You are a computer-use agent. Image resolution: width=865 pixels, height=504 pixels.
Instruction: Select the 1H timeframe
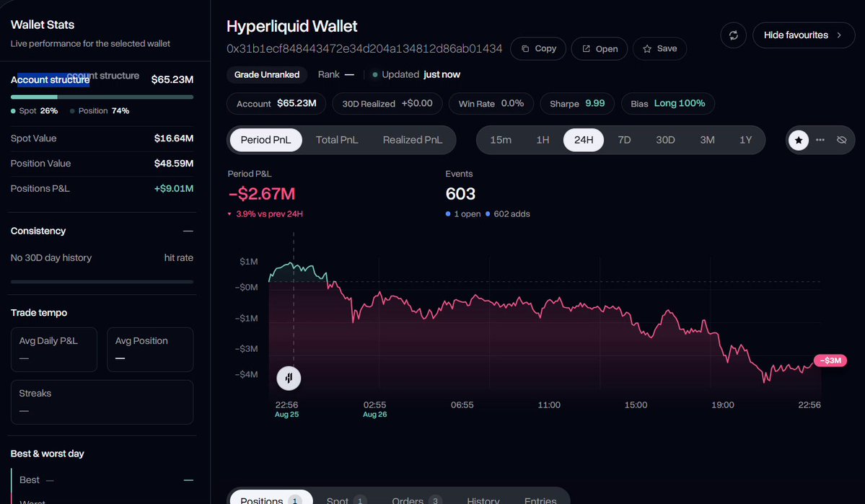[x=543, y=140]
